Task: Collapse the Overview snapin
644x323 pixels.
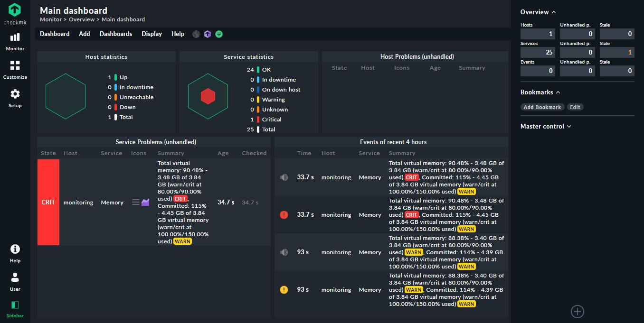Action: (538, 12)
